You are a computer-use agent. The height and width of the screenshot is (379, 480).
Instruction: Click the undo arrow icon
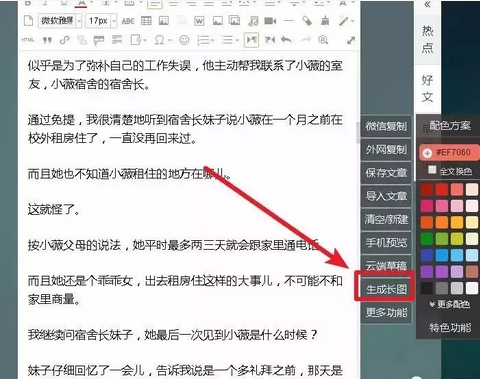[x=286, y=40]
